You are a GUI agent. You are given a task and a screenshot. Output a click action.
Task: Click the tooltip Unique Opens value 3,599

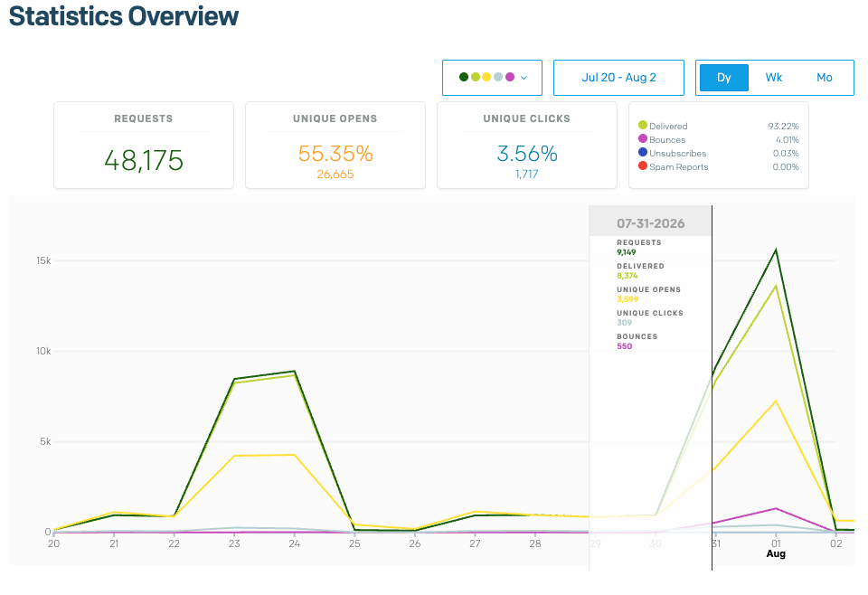coord(627,299)
